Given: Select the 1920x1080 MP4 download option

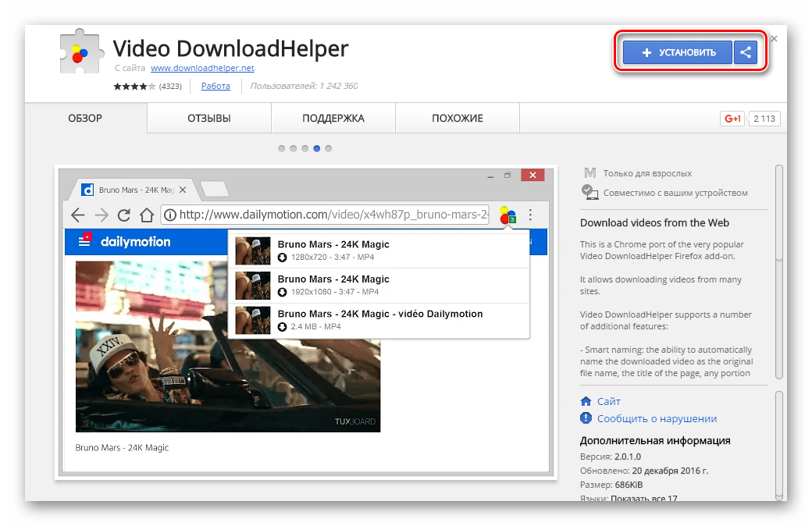Looking at the screenshot, I should pos(336,285).
